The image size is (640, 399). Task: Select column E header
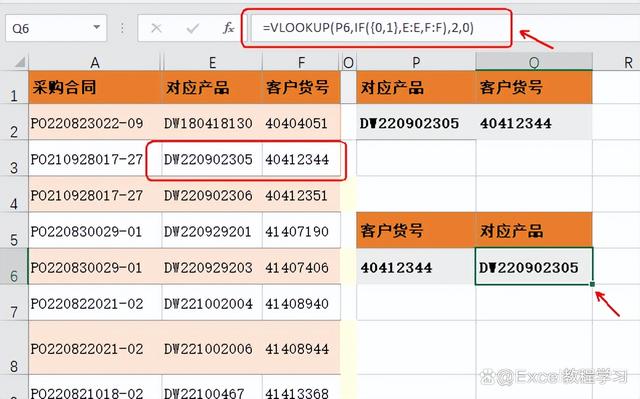click(212, 62)
